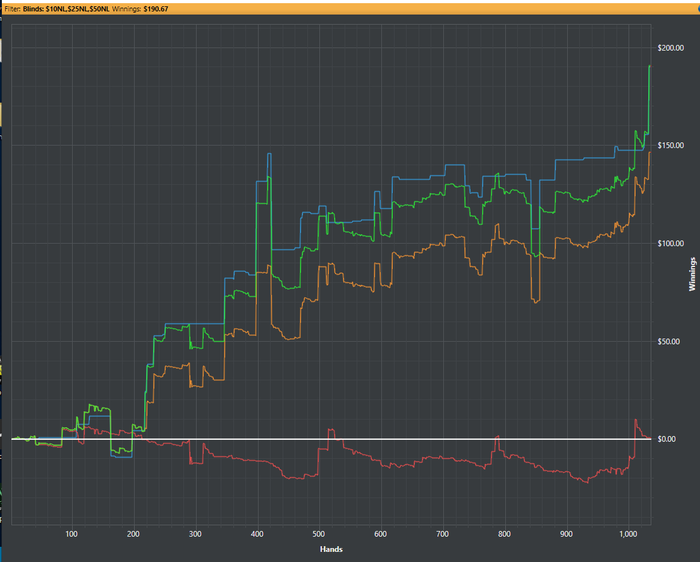Click the 400 hands x-axis tick label
Image resolution: width=700 pixels, height=562 pixels.
257,534
